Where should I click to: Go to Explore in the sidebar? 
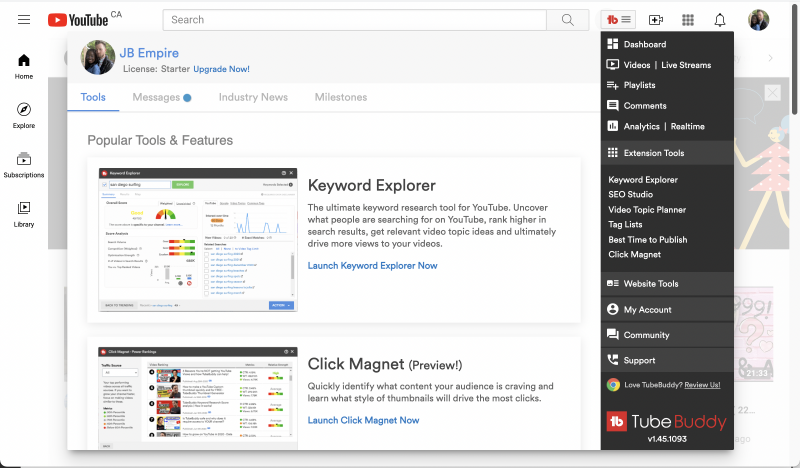[24, 116]
